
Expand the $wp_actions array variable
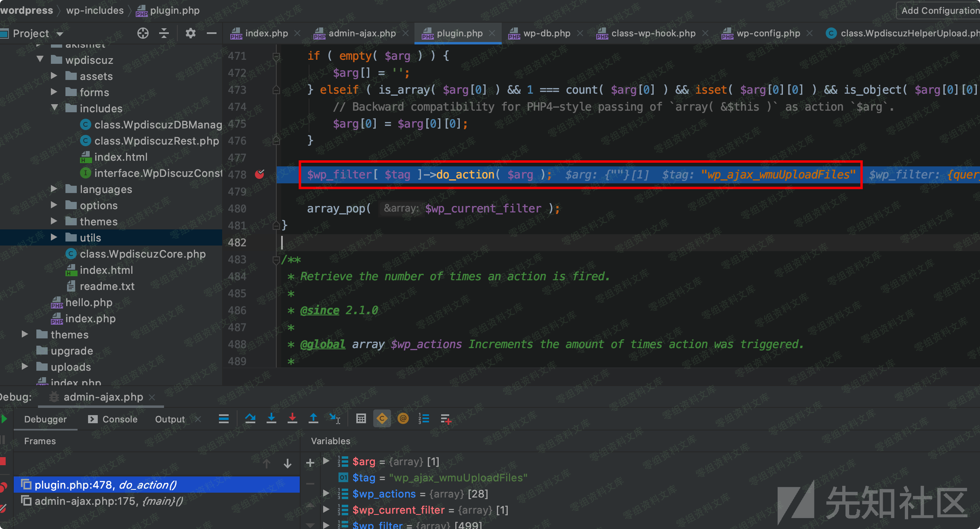326,493
